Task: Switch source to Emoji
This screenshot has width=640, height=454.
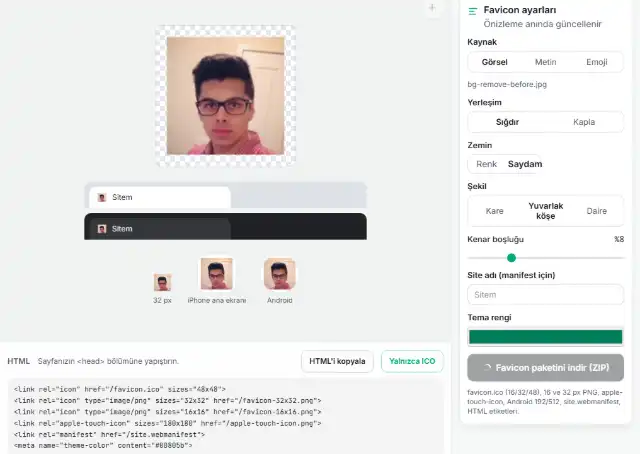Action: click(597, 62)
